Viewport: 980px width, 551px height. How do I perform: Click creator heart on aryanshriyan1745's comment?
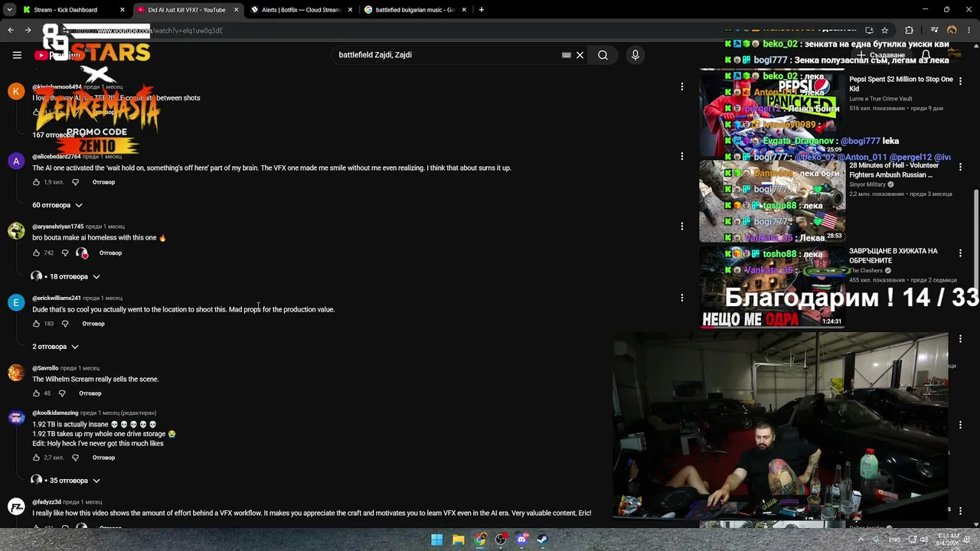[82, 253]
